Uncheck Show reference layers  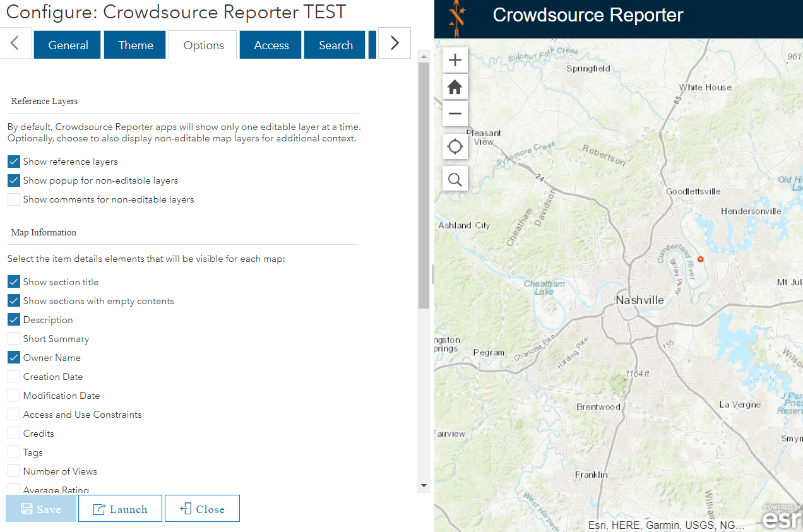point(13,161)
